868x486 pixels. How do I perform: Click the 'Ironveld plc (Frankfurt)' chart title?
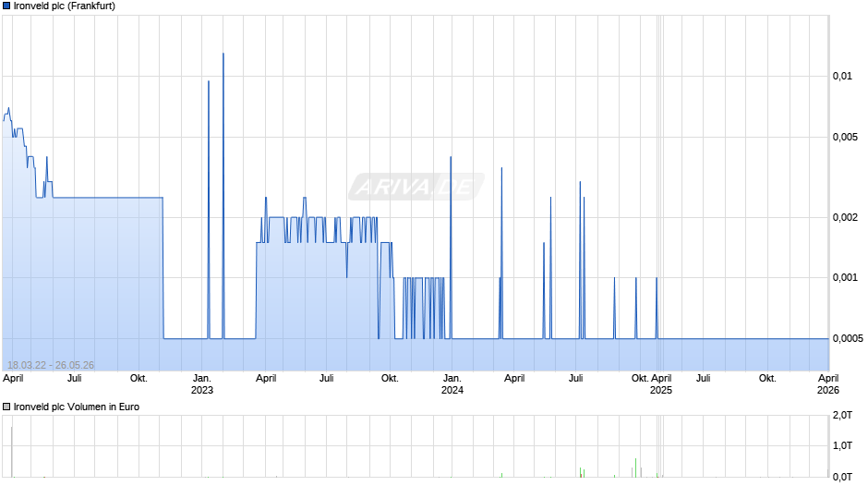pyautogui.click(x=65, y=6)
